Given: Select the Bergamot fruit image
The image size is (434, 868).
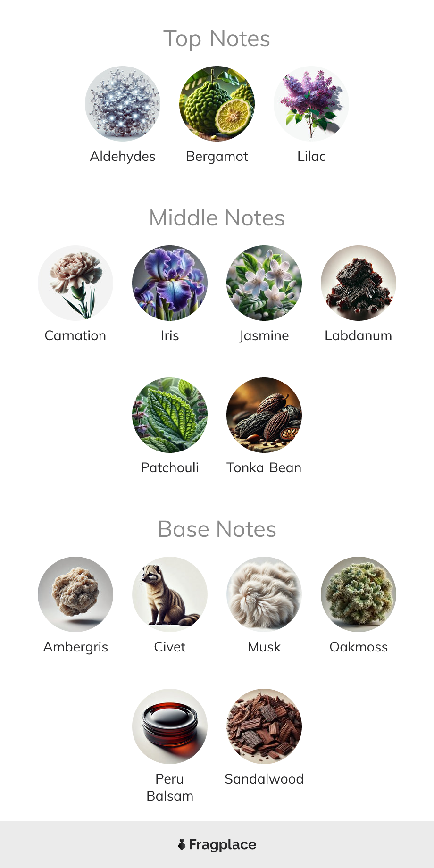Looking at the screenshot, I should point(217,104).
